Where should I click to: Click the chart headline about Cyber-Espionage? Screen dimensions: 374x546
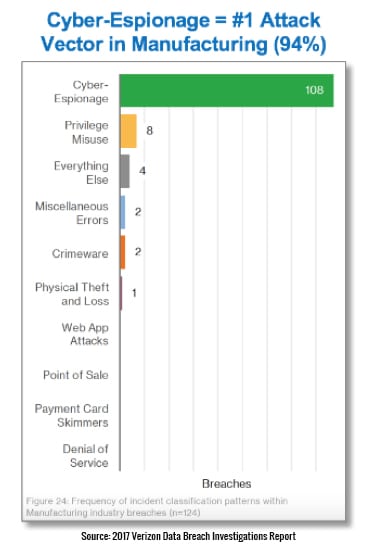point(184,32)
